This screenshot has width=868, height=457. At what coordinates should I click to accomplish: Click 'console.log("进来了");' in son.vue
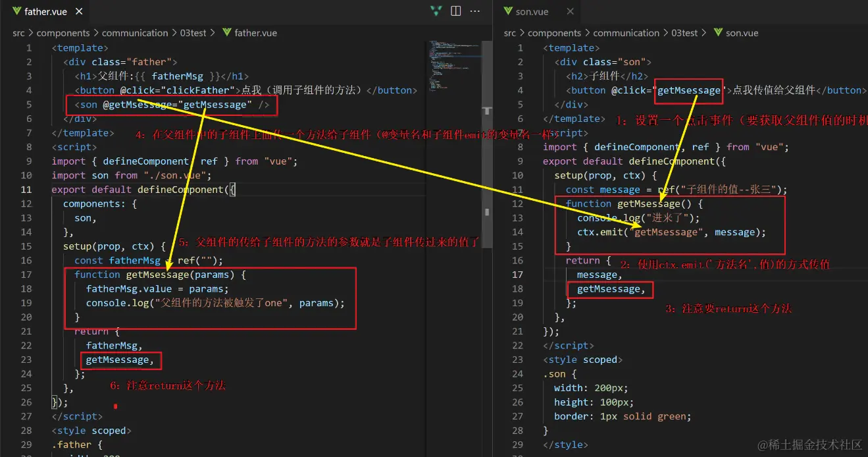[639, 218]
